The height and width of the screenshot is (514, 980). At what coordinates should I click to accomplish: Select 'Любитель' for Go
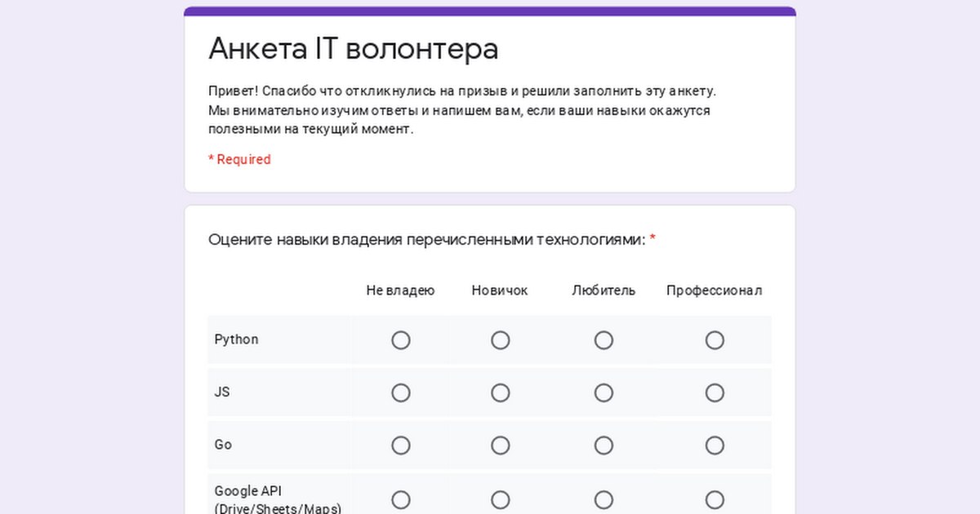point(604,445)
